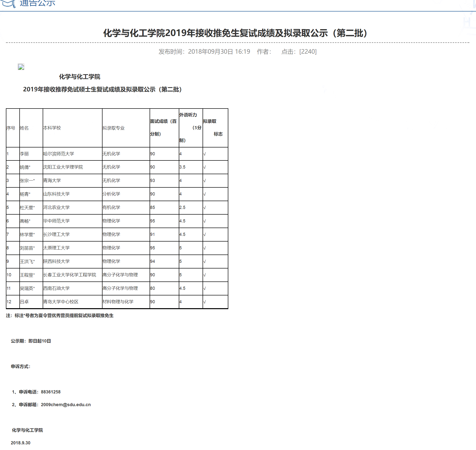Screen dimensions: 476x450
Task: Click the interview score 91
Action: point(153,234)
